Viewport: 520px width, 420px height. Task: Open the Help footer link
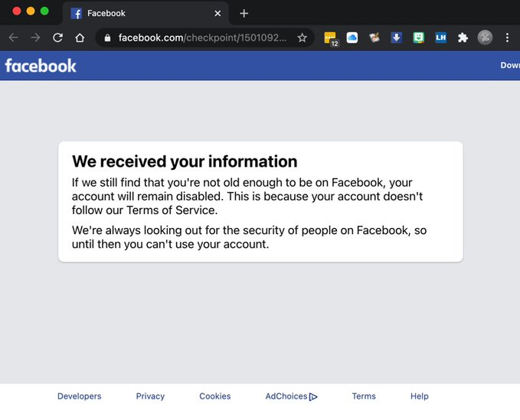(420, 396)
